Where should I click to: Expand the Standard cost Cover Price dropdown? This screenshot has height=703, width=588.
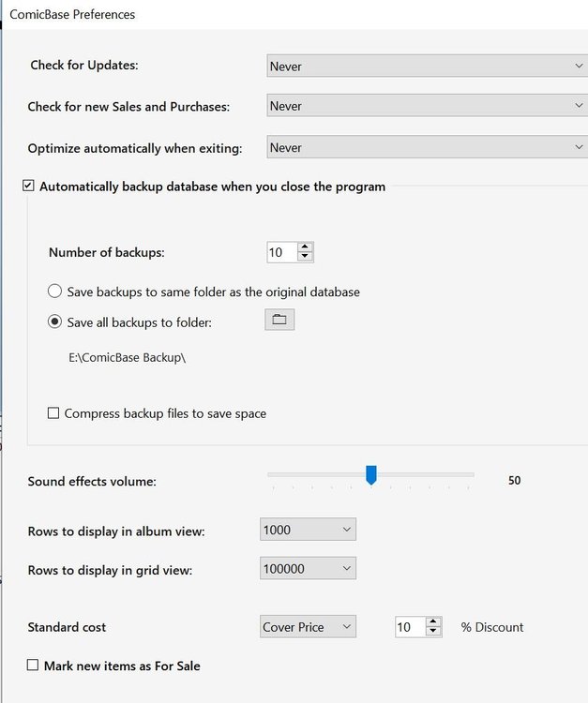point(308,627)
